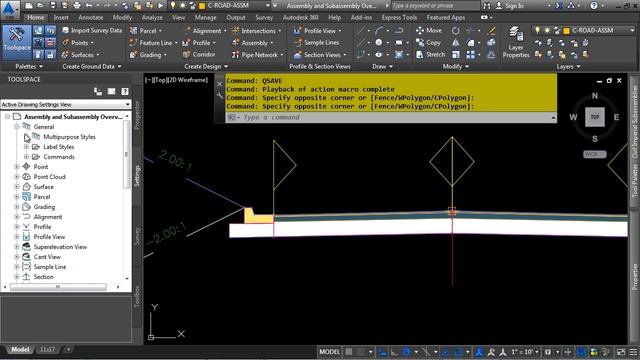Click the Feature Line button
640x360 pixels.
(x=153, y=42)
